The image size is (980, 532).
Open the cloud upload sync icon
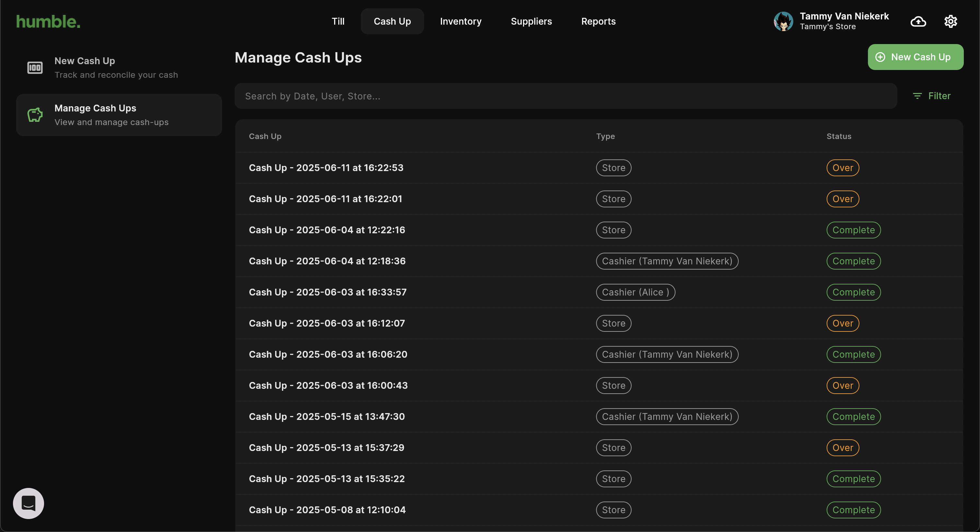918,21
